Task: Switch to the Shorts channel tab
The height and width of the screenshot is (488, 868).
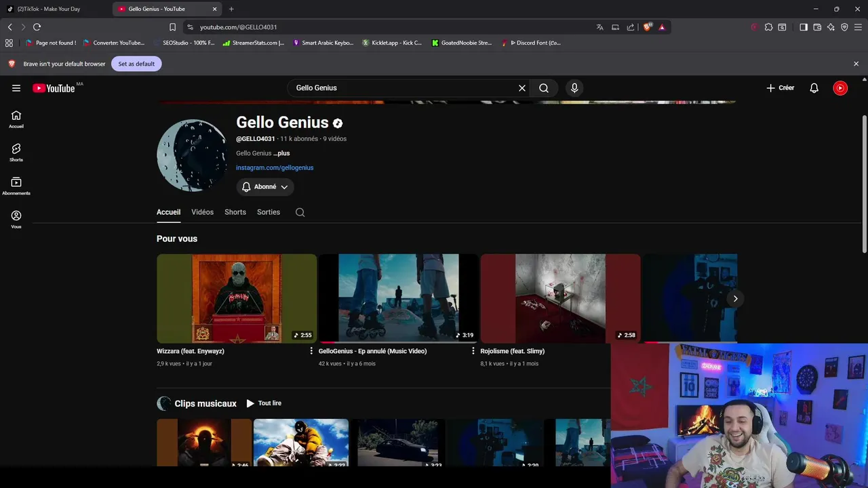Action: pos(235,212)
